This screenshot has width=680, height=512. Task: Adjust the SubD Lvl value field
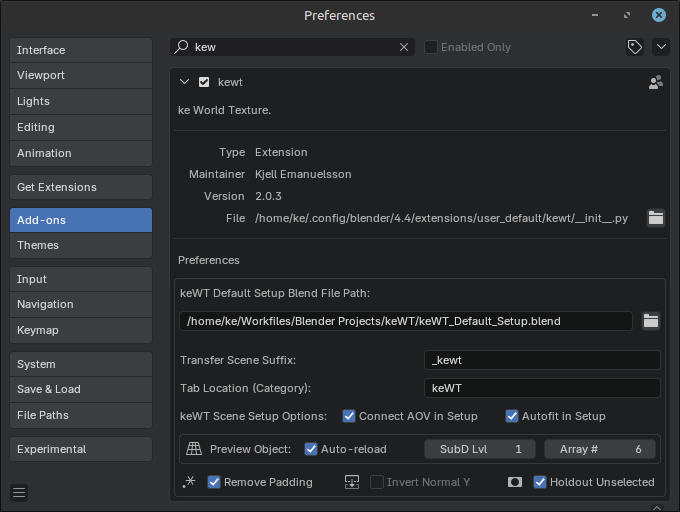480,450
